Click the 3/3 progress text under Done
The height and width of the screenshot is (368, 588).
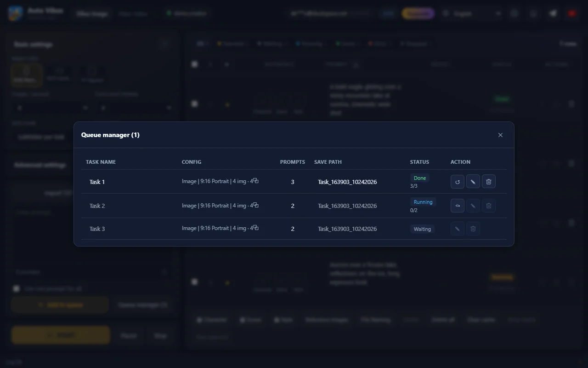[x=414, y=186]
